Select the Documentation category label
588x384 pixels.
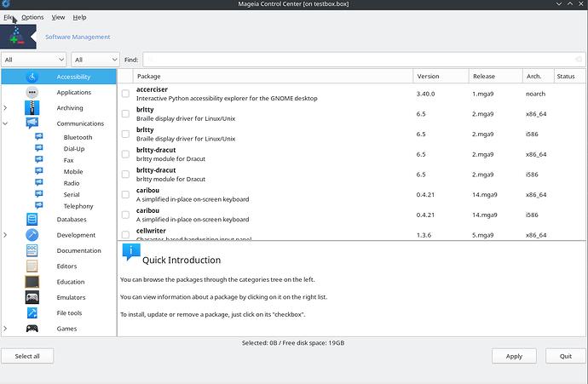pos(78,250)
